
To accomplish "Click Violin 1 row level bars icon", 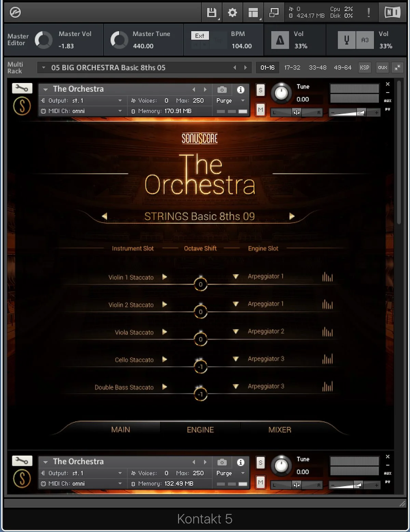I will click(x=327, y=277).
